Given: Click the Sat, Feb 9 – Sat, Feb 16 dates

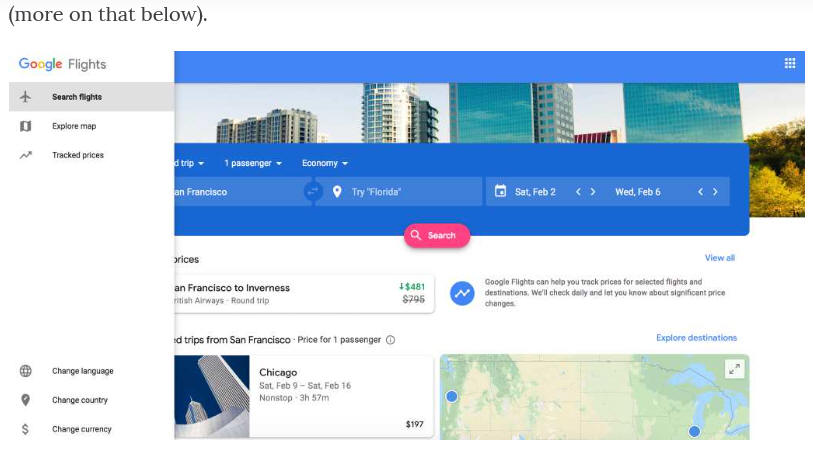Looking at the screenshot, I should point(305,386).
